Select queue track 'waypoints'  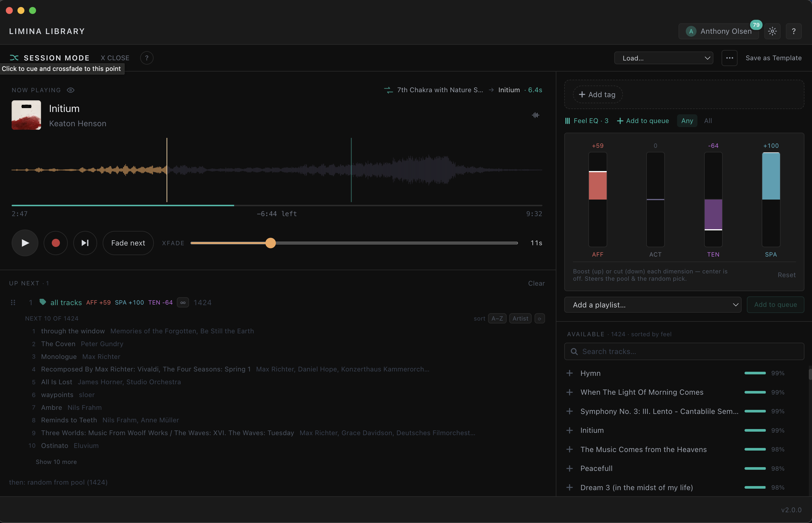click(x=57, y=395)
